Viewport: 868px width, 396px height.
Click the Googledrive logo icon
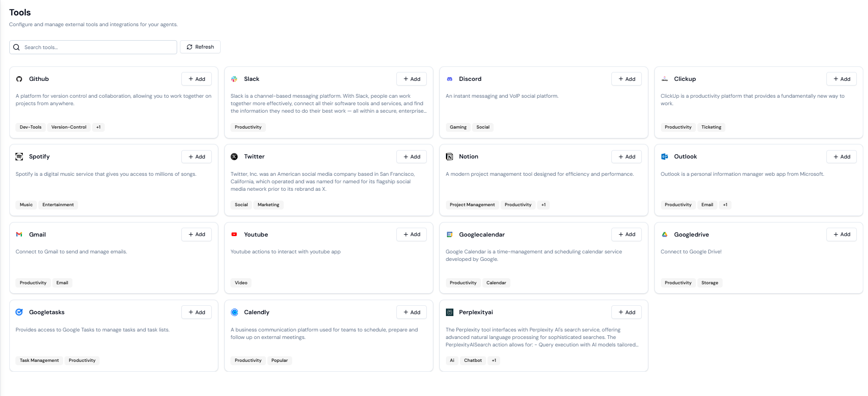(664, 235)
